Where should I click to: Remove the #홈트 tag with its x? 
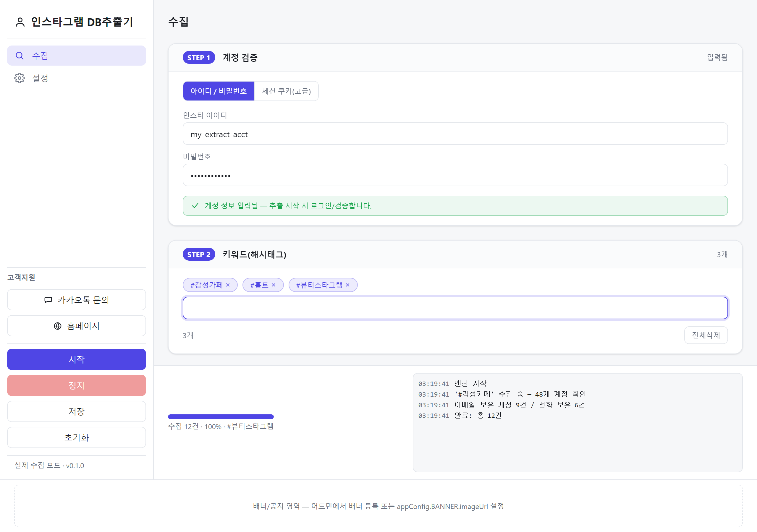(x=273, y=285)
